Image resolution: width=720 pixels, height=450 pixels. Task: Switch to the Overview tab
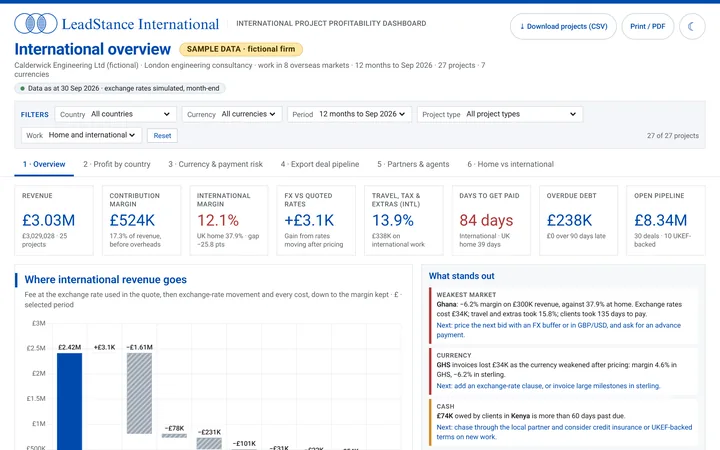44,164
